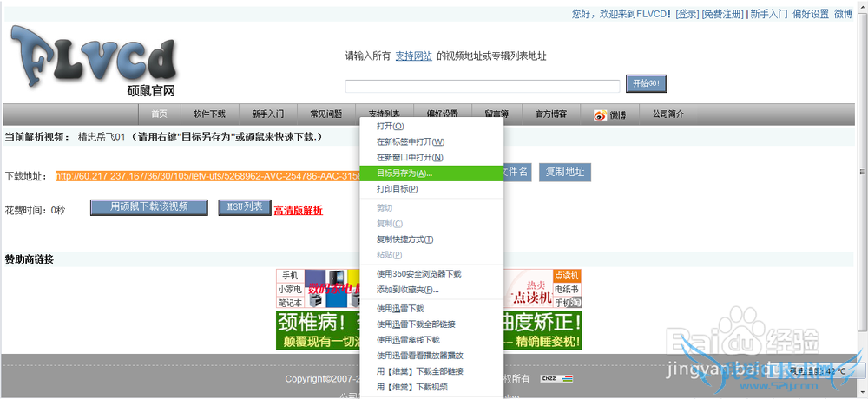
Task: Click 笔记本 cell in ad table
Action: tap(290, 303)
